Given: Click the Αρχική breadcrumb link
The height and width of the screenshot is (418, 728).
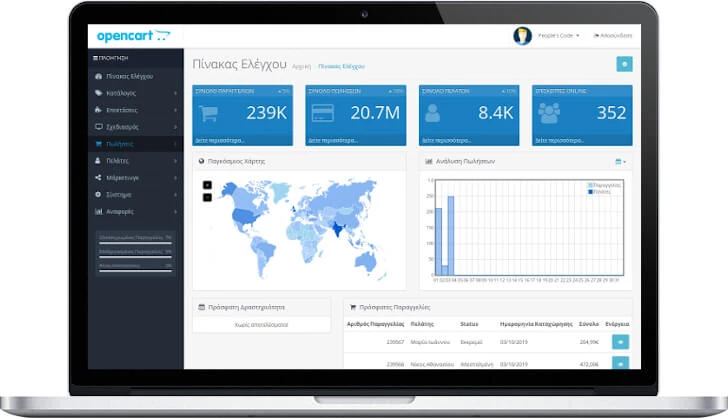Looking at the screenshot, I should click(x=300, y=66).
